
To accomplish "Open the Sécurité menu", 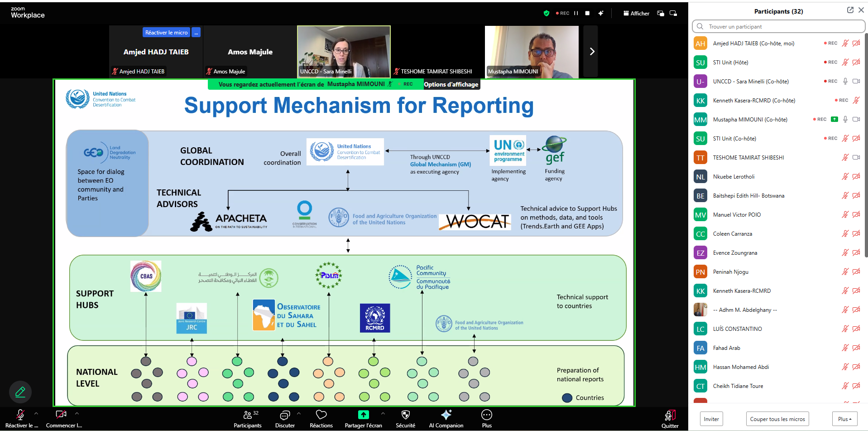I will (405, 418).
